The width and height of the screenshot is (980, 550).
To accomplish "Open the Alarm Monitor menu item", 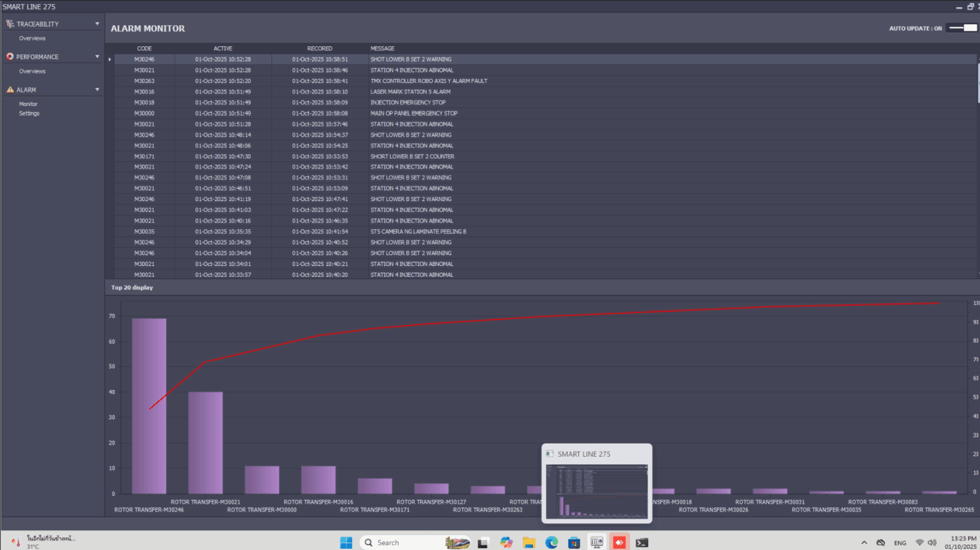I will point(28,104).
